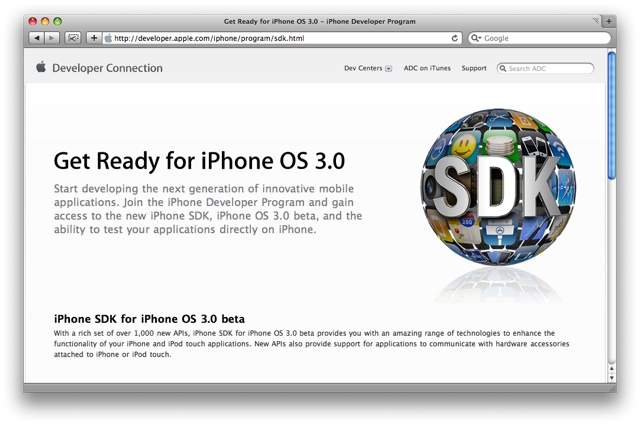This screenshot has height=425, width=640.
Task: Select the URL in the address bar
Action: point(209,38)
